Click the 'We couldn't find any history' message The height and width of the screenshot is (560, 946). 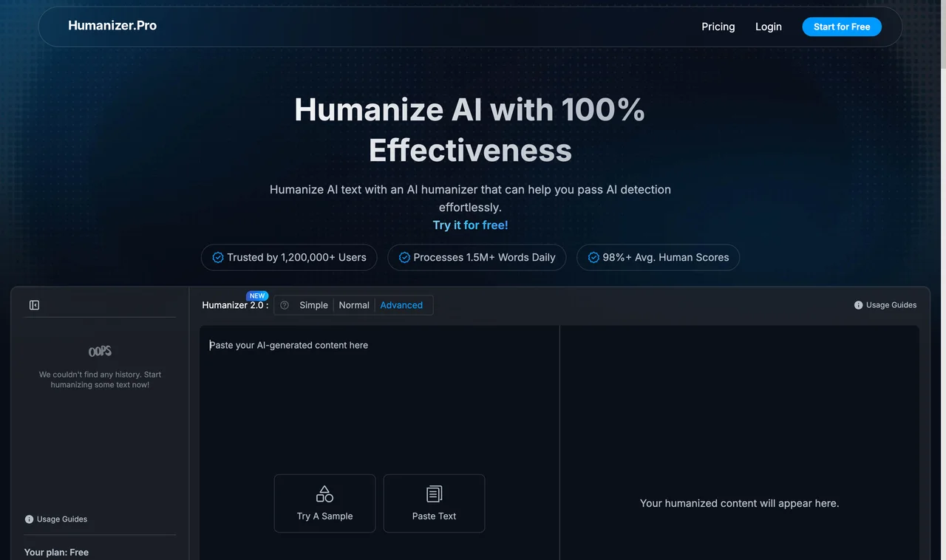pyautogui.click(x=100, y=380)
